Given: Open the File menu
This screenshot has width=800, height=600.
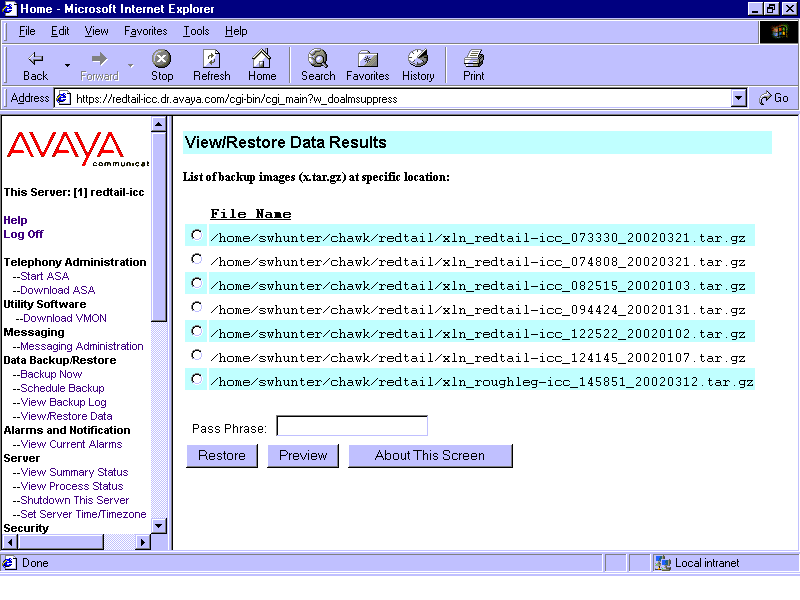Looking at the screenshot, I should tap(27, 31).
